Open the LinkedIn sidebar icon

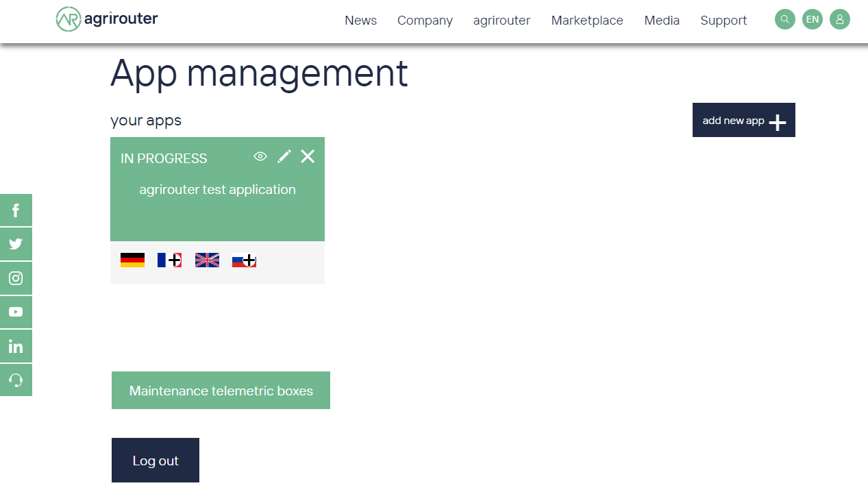[x=16, y=346]
